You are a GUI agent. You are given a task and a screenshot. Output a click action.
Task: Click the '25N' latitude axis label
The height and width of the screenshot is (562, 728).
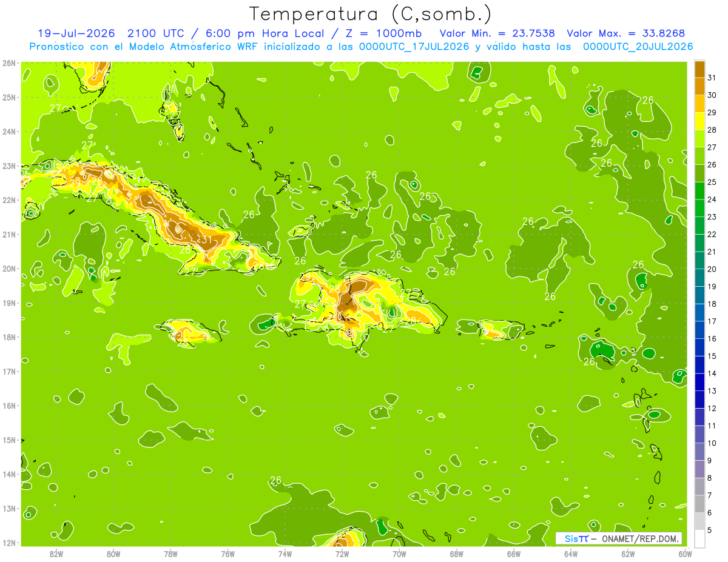(x=9, y=98)
